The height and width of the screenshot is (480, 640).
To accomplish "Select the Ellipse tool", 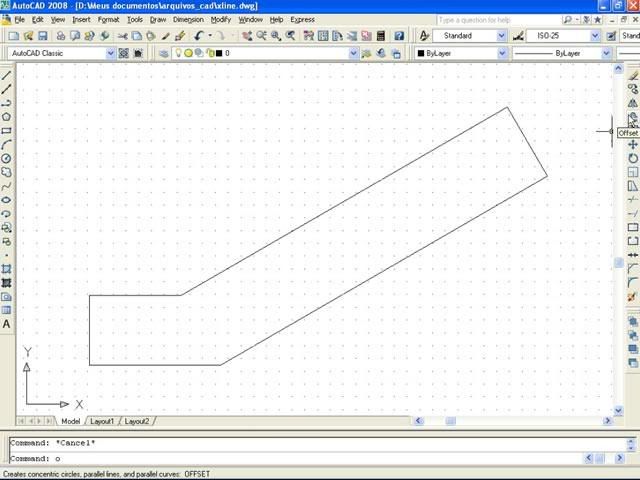I will (6, 200).
